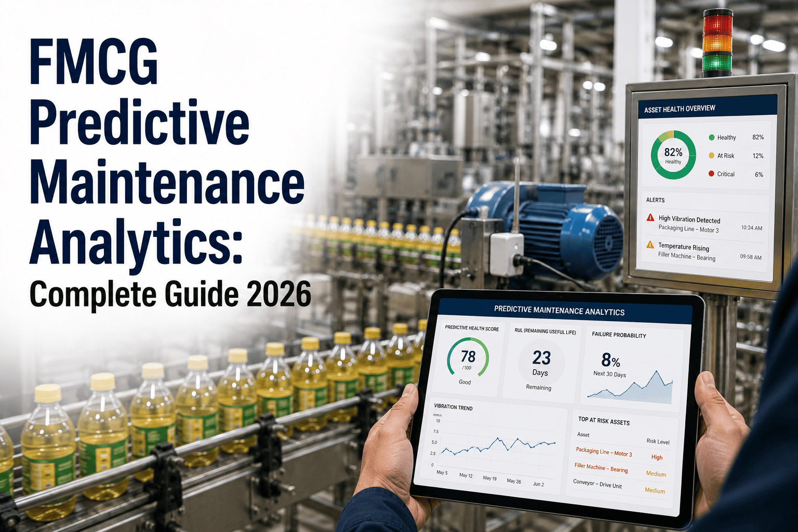Click the High risk level value
Image resolution: width=798 pixels, height=532 pixels.
click(x=657, y=457)
